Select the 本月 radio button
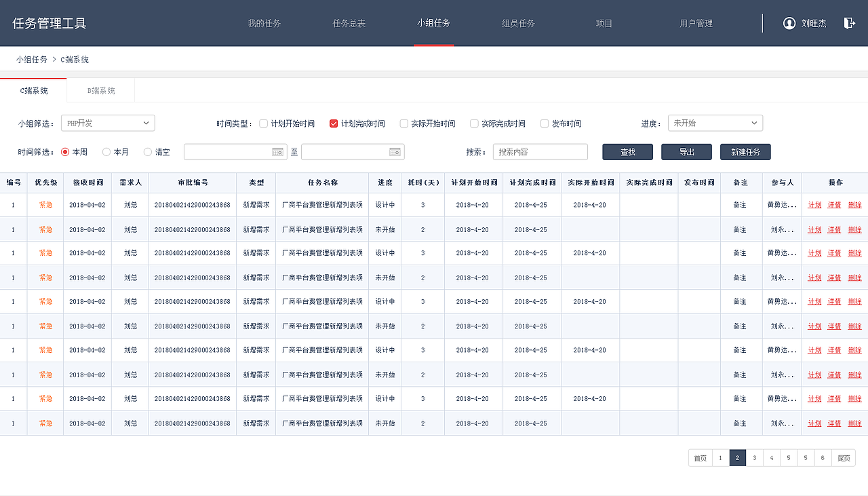868x496 pixels. pos(106,151)
